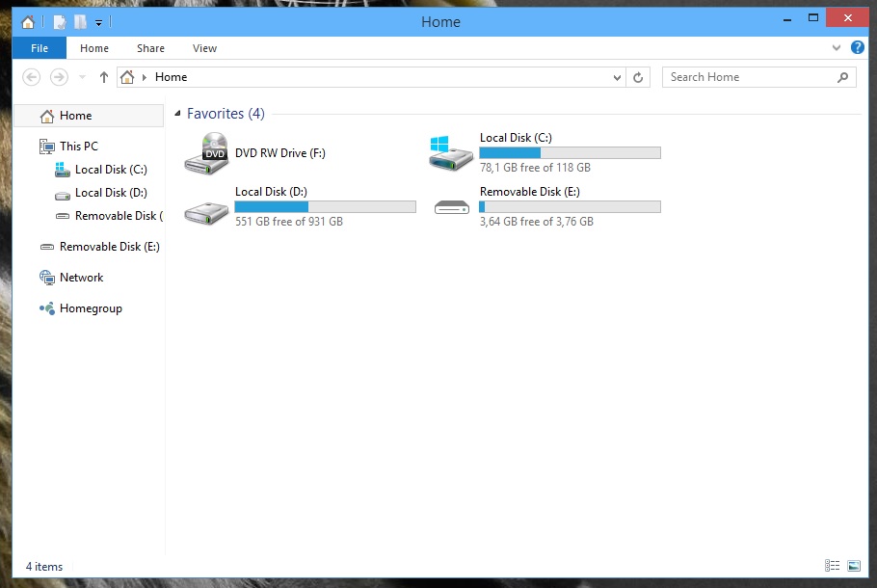Select Home in navigation pane
The height and width of the screenshot is (588, 877).
click(x=88, y=116)
